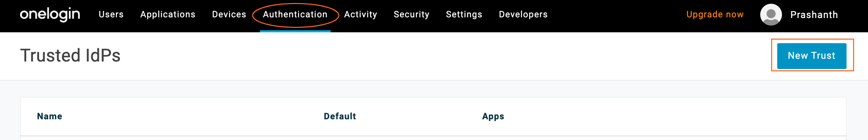Screen dimensions: 868x140
Task: Sort by the Default column header
Action: click(x=340, y=117)
